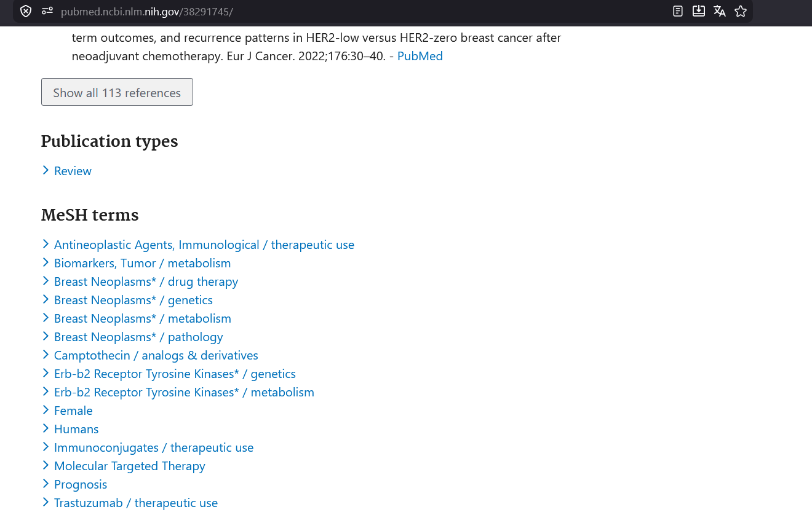Bookmark this page with star icon

(741, 11)
